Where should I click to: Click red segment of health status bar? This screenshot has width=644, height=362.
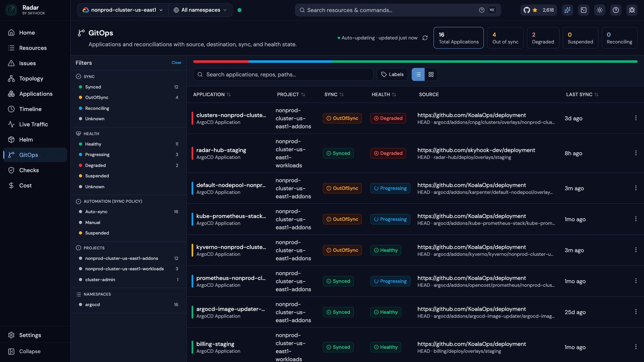pyautogui.click(x=221, y=62)
